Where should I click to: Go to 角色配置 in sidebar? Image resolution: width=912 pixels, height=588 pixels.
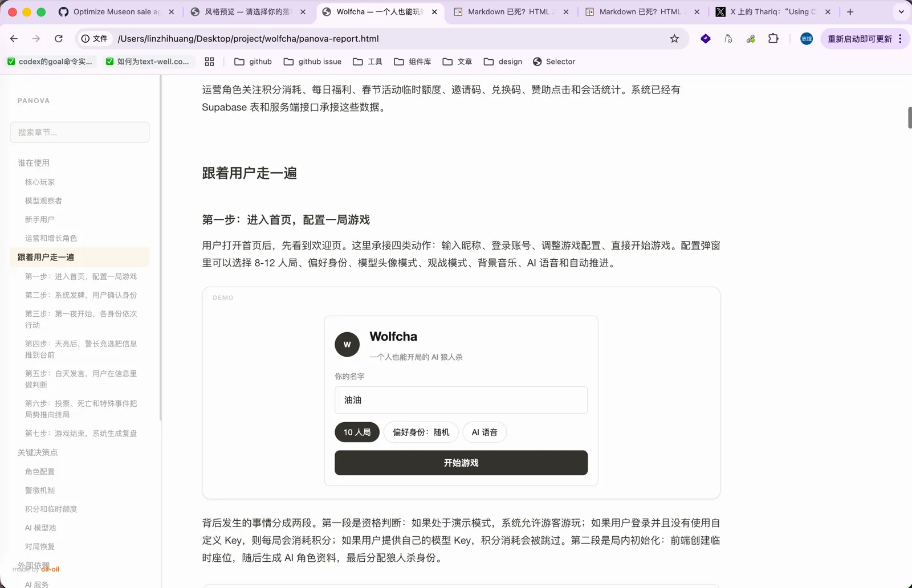point(40,472)
